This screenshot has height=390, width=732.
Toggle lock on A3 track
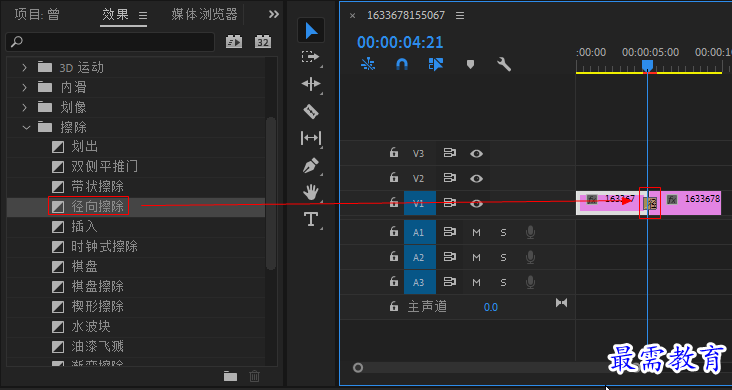tap(394, 282)
